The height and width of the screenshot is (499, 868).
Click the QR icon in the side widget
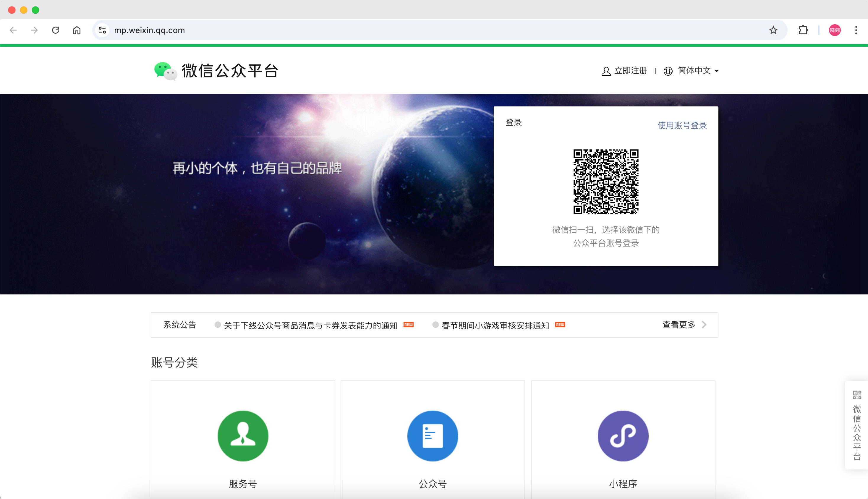(857, 395)
